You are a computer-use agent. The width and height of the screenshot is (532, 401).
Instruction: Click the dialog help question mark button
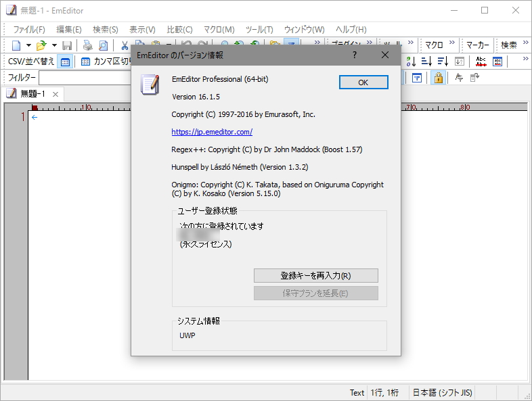coord(355,55)
